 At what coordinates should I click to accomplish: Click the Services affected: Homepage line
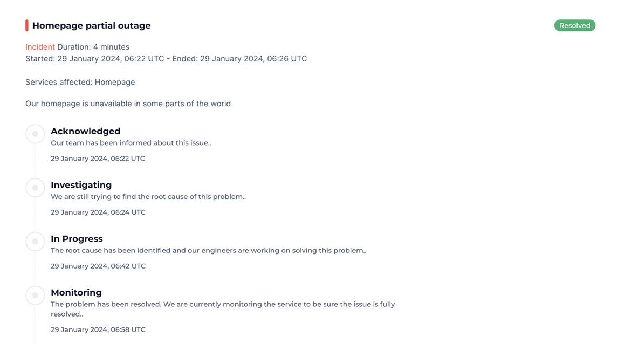click(x=80, y=82)
